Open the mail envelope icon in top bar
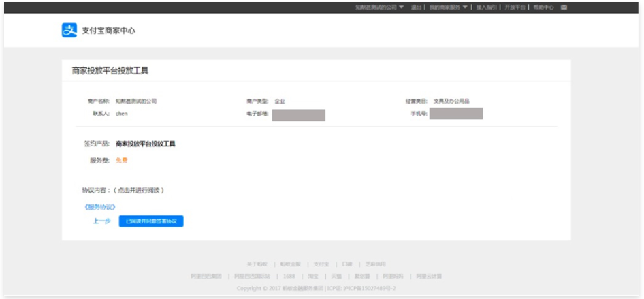The image size is (644, 299). click(564, 7)
